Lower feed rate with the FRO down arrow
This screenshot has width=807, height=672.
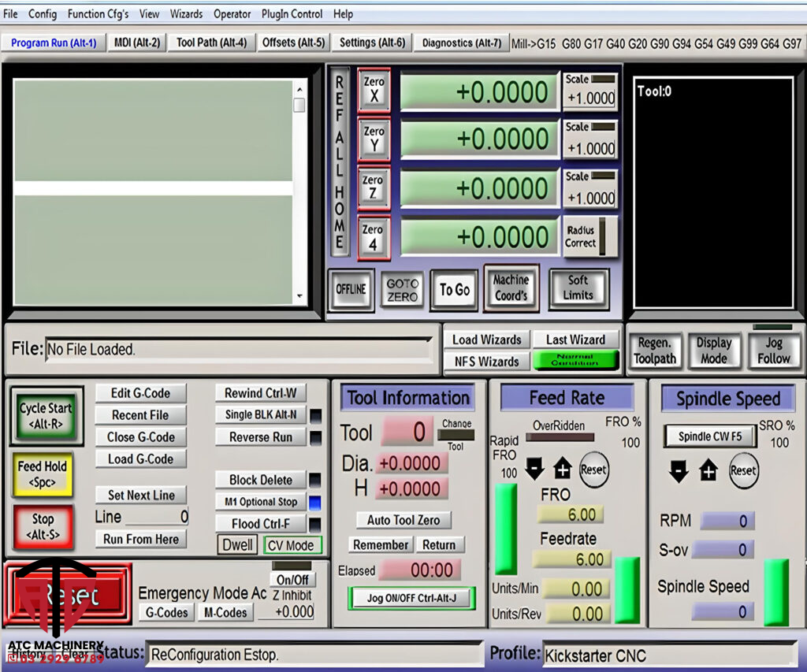coord(535,469)
